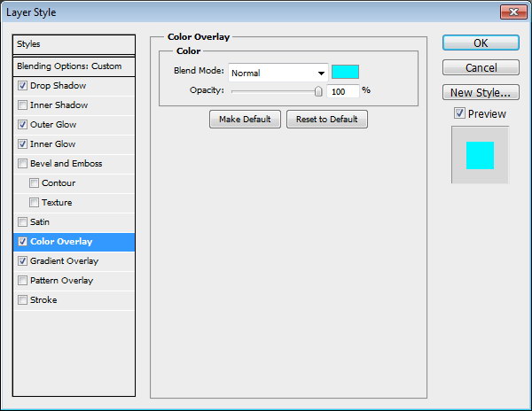
Task: Toggle the Preview checkbox
Action: (x=458, y=113)
